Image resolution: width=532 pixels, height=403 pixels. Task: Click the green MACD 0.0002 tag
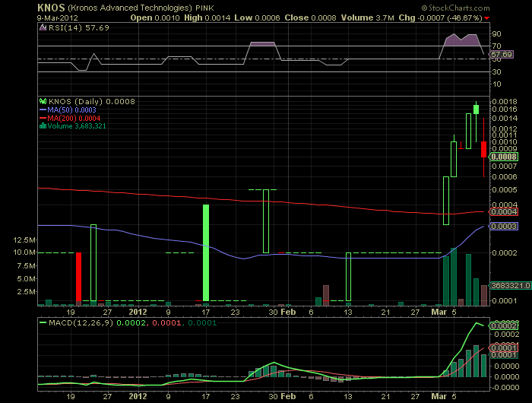pyautogui.click(x=503, y=326)
